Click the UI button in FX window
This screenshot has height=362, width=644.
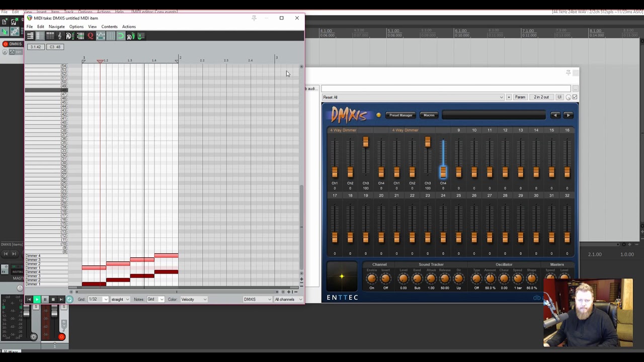559,97
